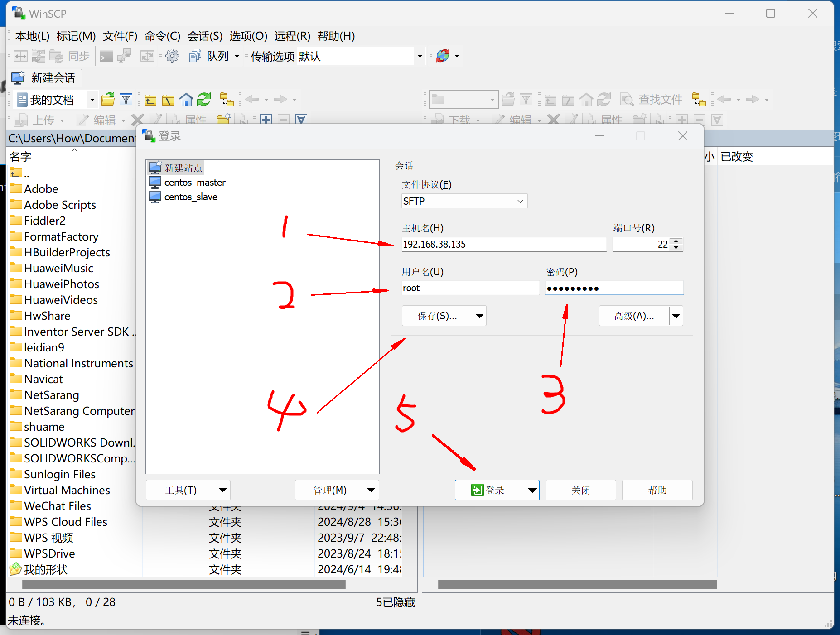Open the 标记(M) menu
The image size is (840, 635).
(76, 36)
